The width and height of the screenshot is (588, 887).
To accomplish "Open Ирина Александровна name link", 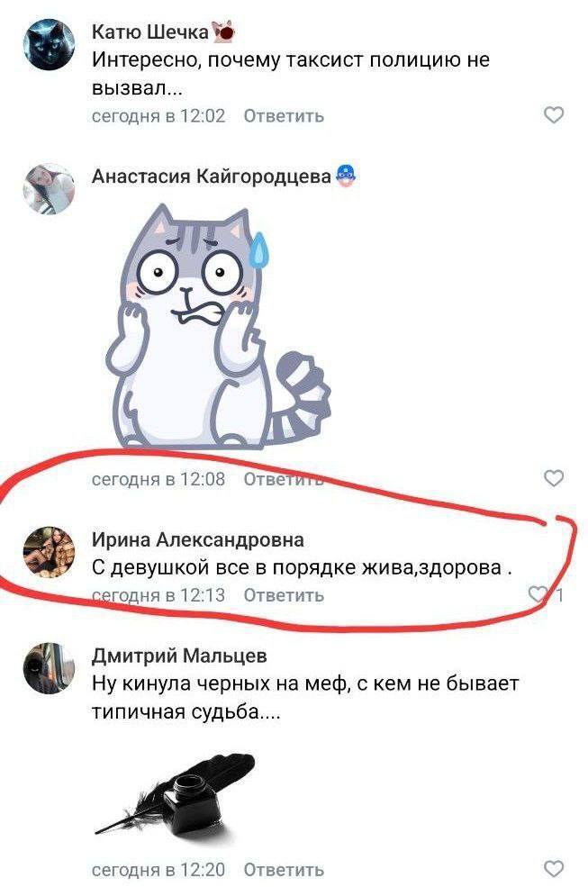I will click(x=197, y=539).
